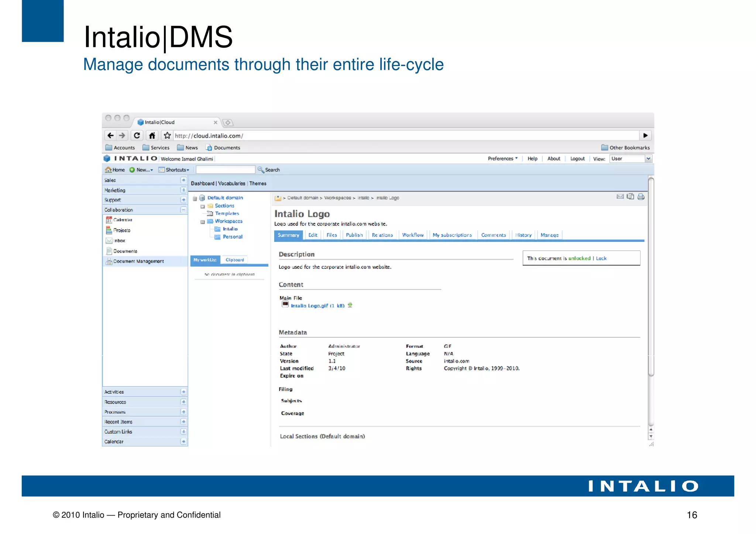Switch to My worklist tab
The width and height of the screenshot is (756, 534).
click(x=205, y=260)
